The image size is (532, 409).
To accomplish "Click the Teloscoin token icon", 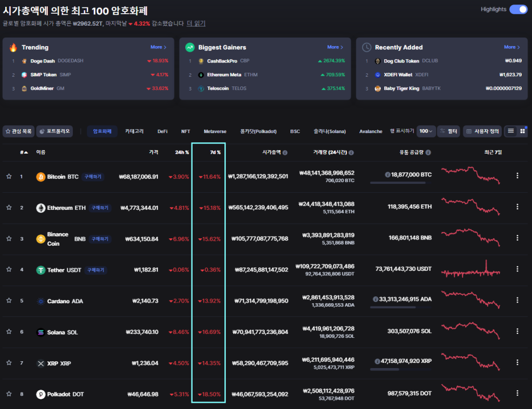I will [x=201, y=89].
